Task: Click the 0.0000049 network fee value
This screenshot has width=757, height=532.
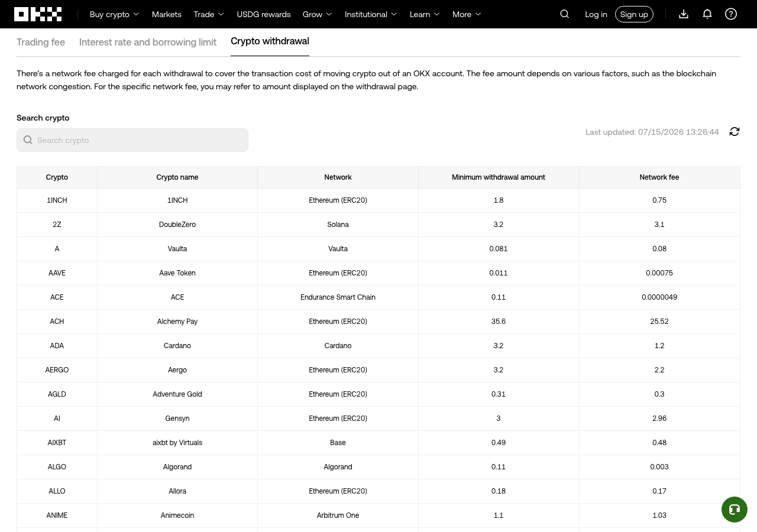Action: (659, 297)
